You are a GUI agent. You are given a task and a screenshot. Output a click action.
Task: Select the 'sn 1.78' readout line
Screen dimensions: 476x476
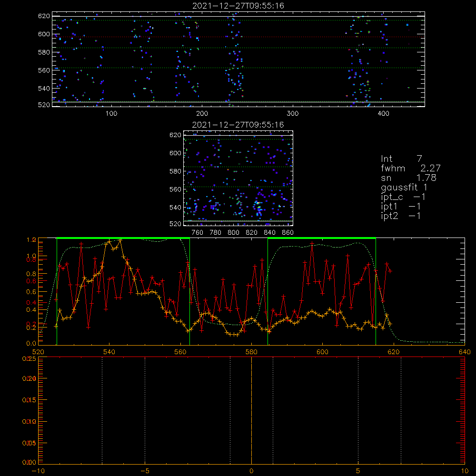pos(408,178)
